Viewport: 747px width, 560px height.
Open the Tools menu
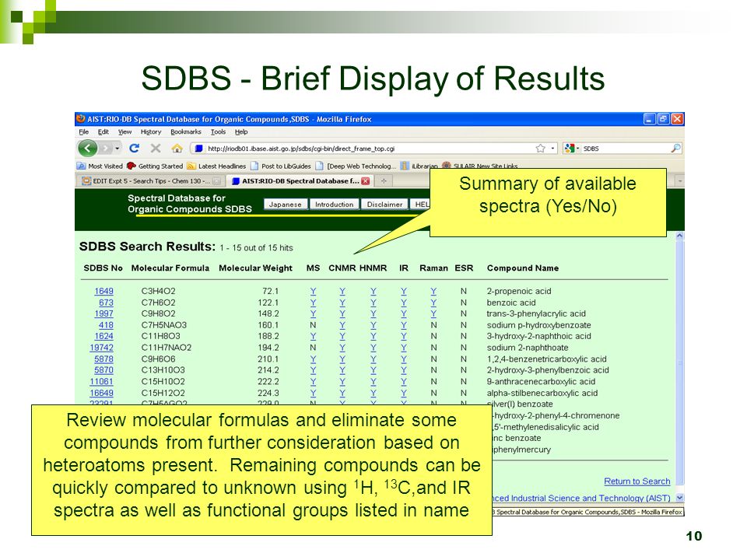218,132
